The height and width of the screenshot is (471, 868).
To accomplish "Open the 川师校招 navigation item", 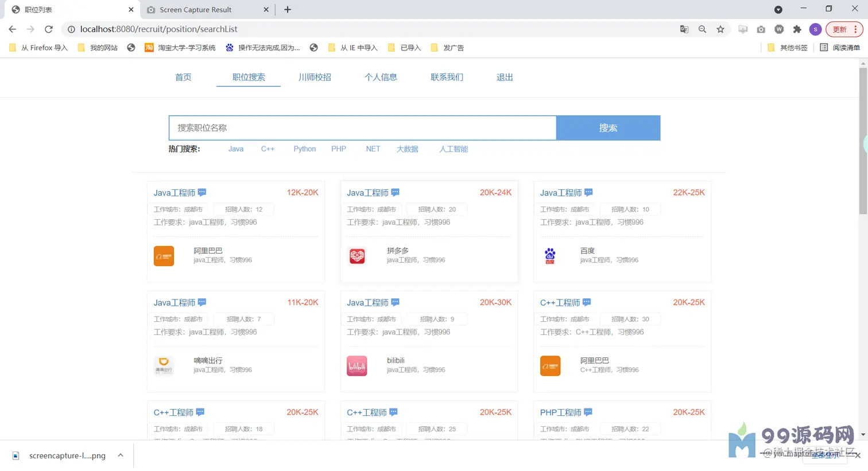I will (315, 77).
